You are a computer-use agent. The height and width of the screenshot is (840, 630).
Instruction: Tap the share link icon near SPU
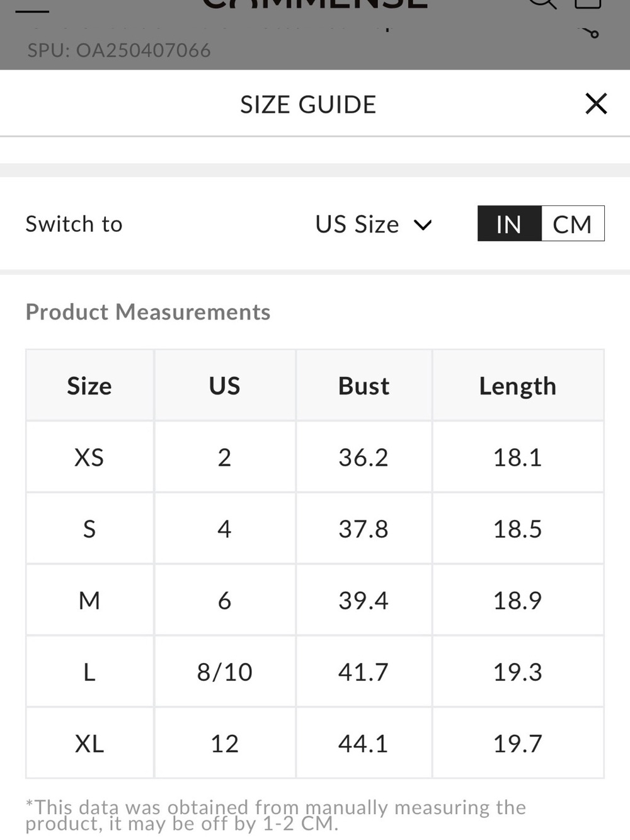pyautogui.click(x=590, y=33)
